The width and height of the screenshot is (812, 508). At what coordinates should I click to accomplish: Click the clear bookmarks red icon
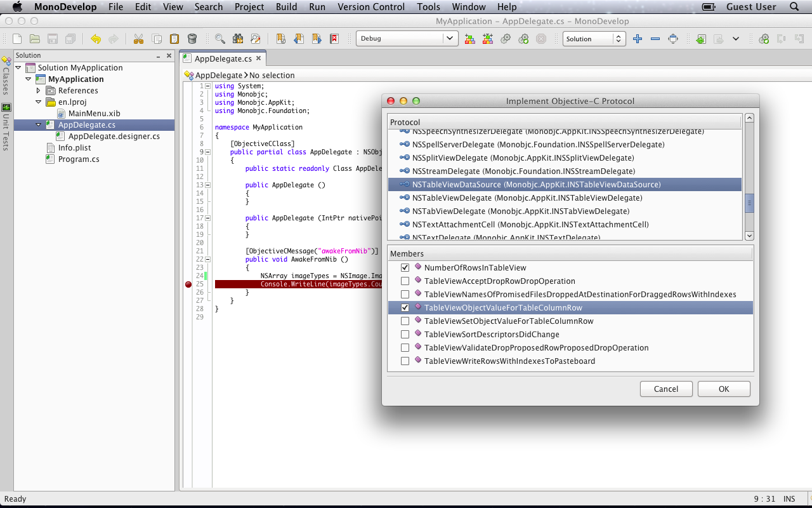pos(334,39)
